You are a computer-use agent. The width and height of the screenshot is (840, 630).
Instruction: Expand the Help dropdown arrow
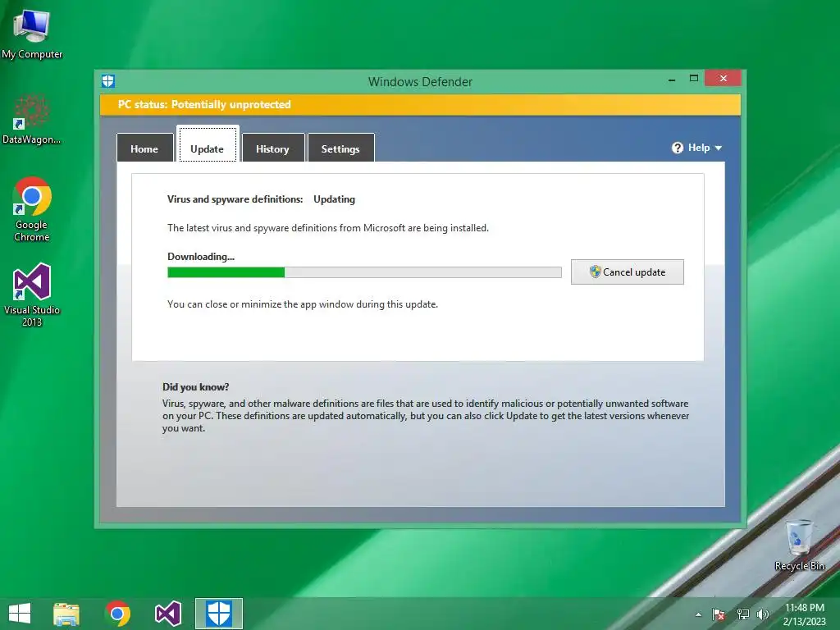pos(719,148)
